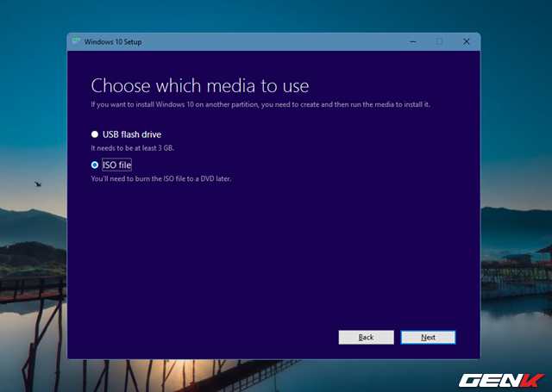Select the ISO file radio button
This screenshot has width=552, height=392.
(x=95, y=165)
